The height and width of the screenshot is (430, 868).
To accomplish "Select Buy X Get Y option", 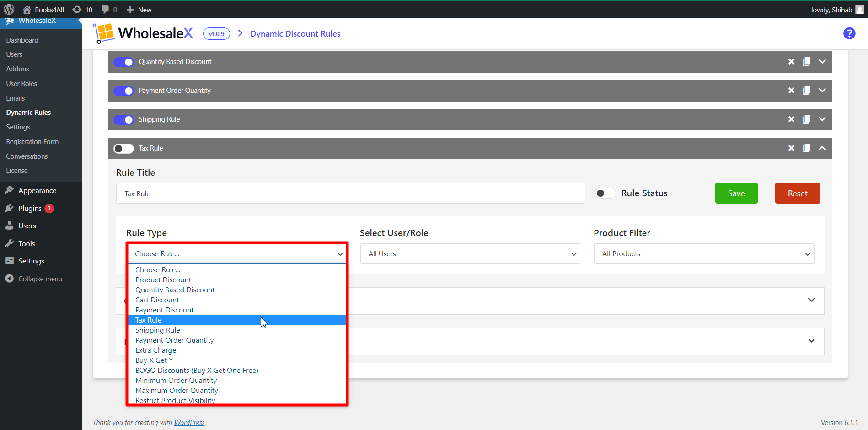I will [x=237, y=360].
